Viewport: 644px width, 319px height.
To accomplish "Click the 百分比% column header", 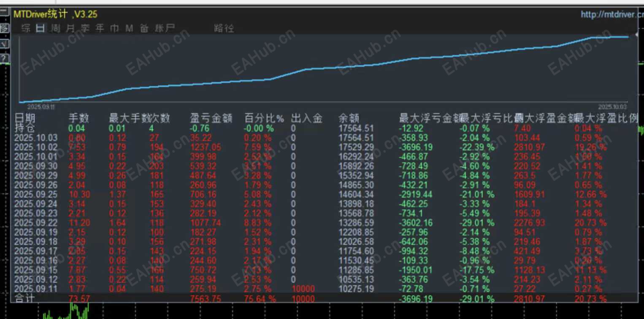I will coord(265,118).
